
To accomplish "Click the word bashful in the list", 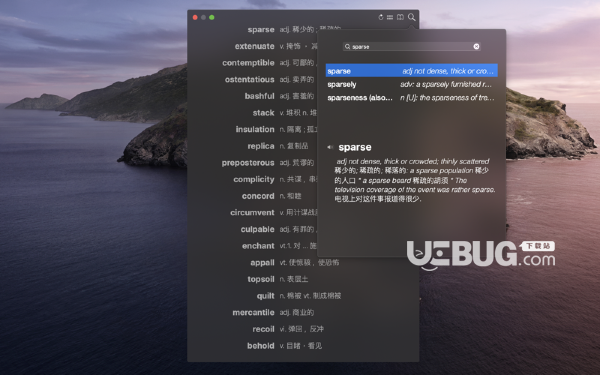I will [259, 96].
